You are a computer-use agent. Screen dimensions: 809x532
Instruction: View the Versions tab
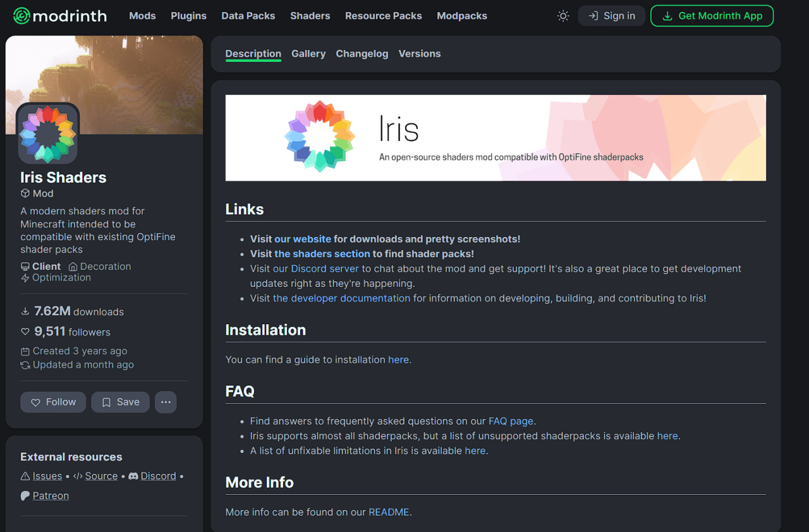pos(420,54)
